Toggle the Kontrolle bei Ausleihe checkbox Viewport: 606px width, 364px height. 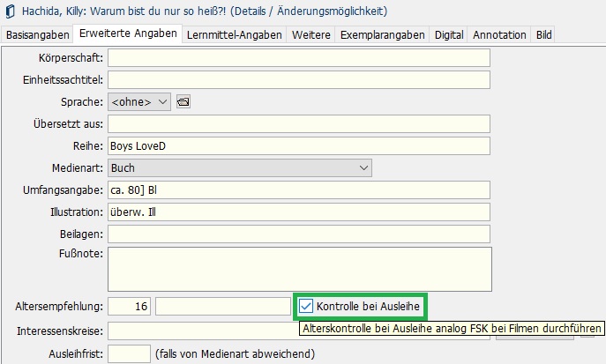pos(306,307)
